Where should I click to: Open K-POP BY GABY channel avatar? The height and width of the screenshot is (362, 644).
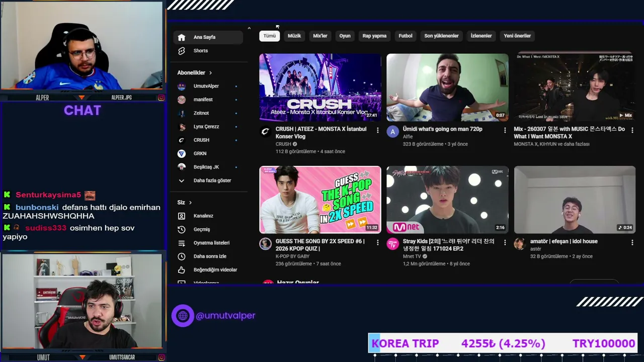[x=265, y=244]
